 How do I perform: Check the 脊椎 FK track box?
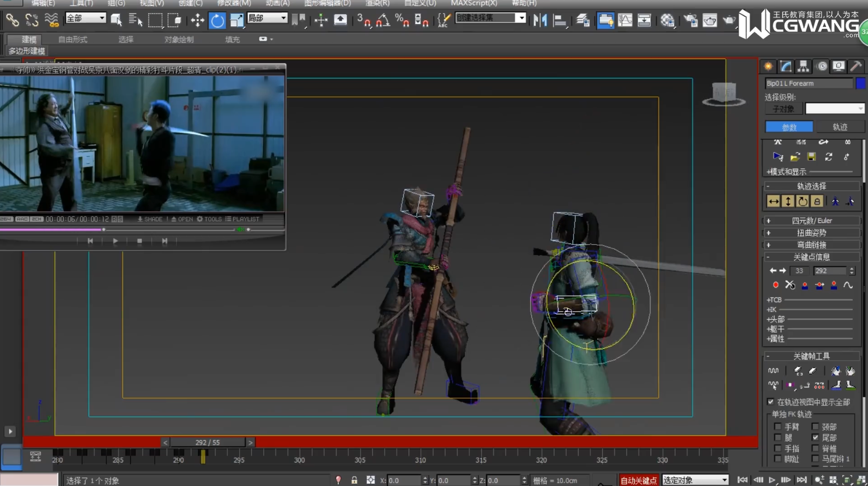[x=815, y=448]
